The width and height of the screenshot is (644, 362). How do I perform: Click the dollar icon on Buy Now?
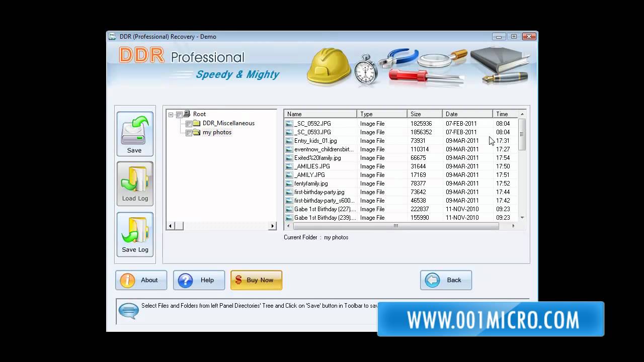[239, 280]
